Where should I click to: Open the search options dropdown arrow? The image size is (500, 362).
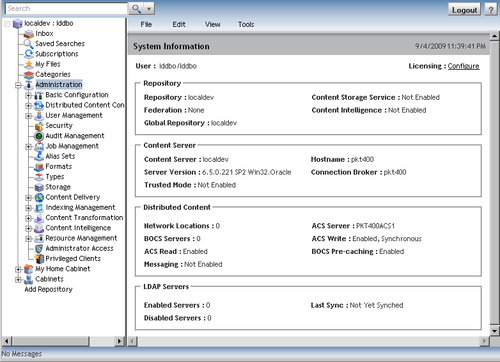coord(149,8)
